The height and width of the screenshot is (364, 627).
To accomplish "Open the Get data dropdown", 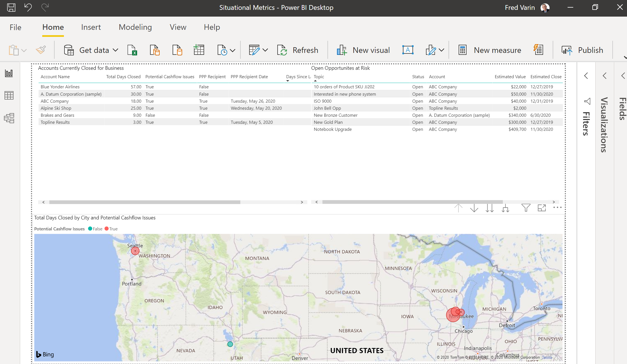I will pos(115,50).
